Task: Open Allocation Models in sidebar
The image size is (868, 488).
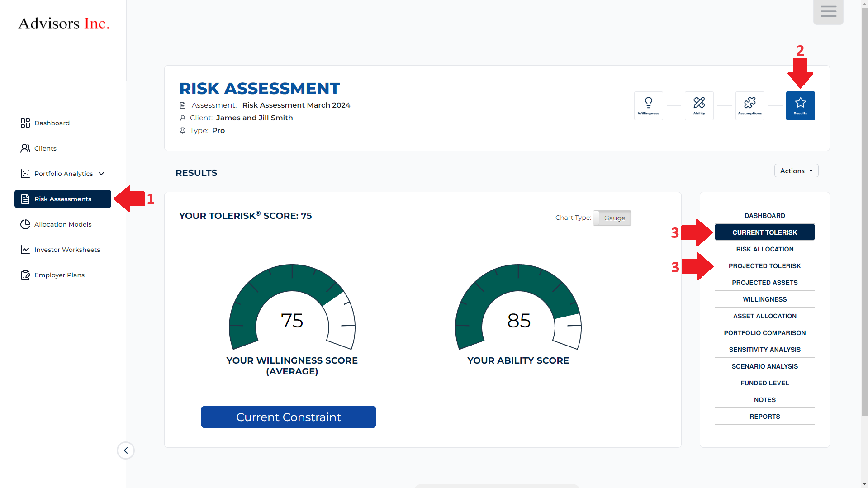Action: point(62,224)
